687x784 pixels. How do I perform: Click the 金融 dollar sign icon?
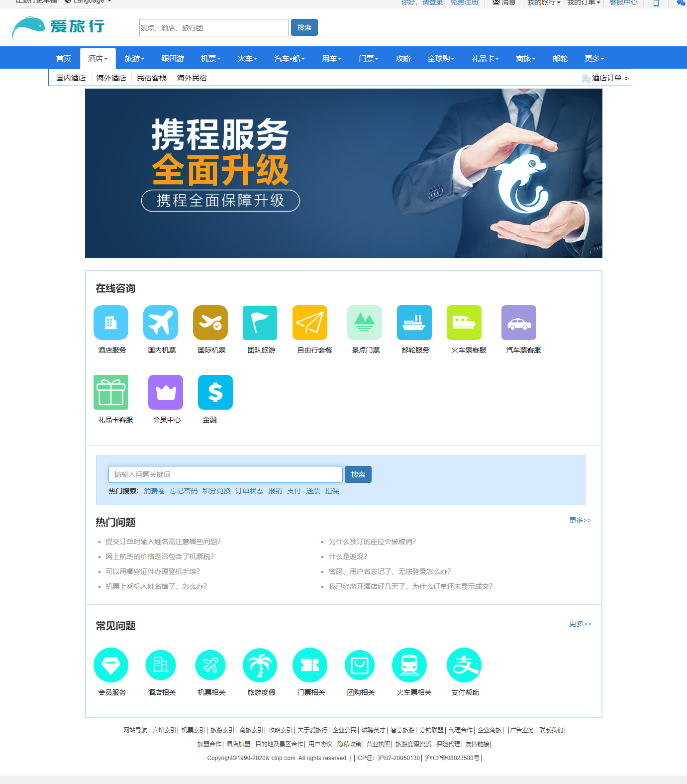coord(215,392)
